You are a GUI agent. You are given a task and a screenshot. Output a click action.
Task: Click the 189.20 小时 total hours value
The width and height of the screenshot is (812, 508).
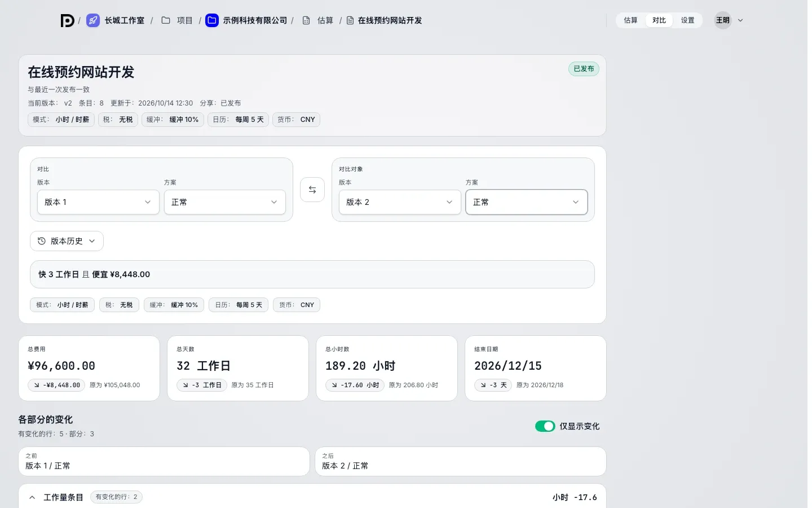360,366
